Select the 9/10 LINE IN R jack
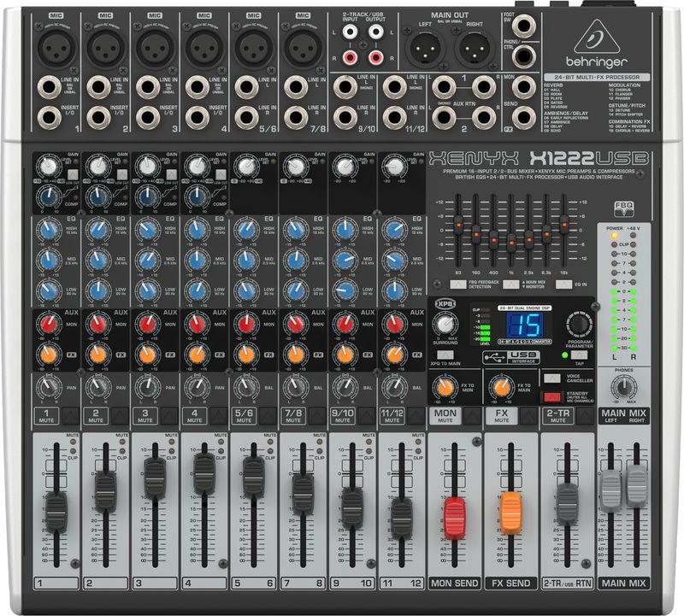This screenshot has height=616, width=684. tap(345, 118)
